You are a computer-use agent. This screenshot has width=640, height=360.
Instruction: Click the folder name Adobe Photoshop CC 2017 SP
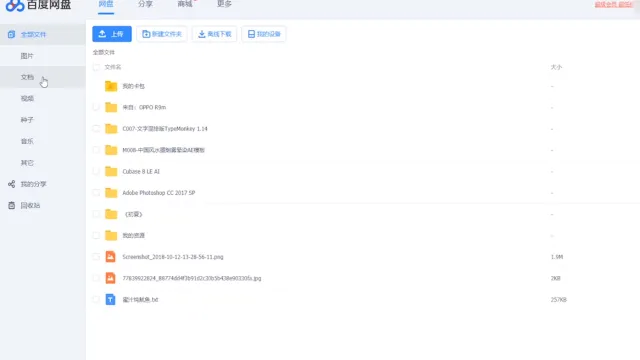point(158,193)
